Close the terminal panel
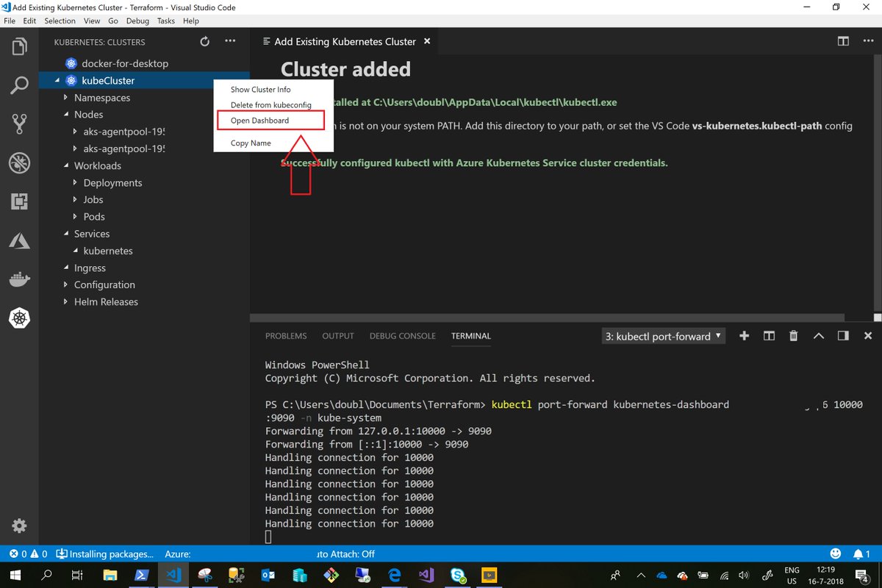 [x=868, y=336]
